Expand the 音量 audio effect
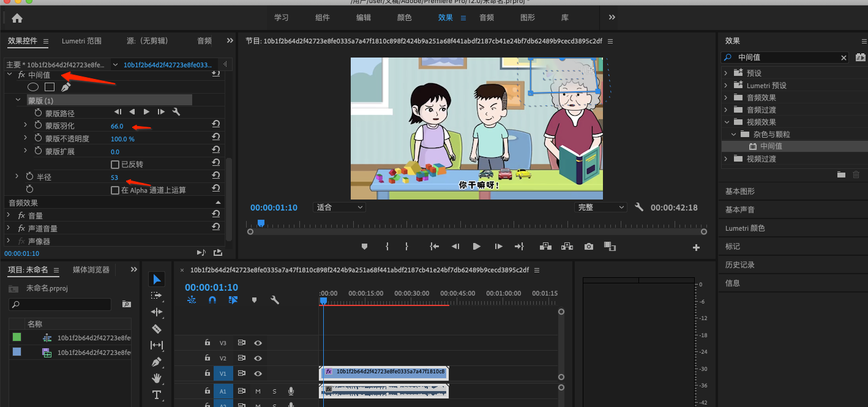The width and height of the screenshot is (868, 407). click(9, 215)
